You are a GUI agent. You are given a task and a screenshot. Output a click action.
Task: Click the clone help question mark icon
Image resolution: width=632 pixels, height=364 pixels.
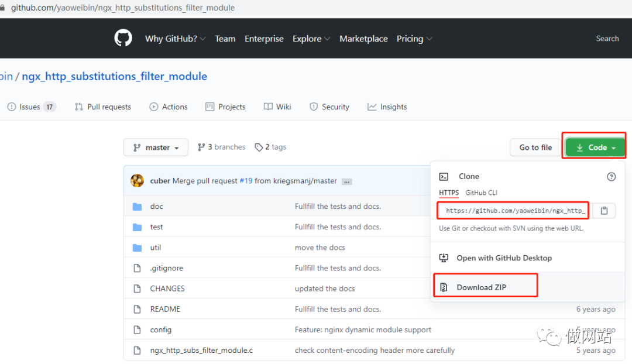pyautogui.click(x=612, y=176)
